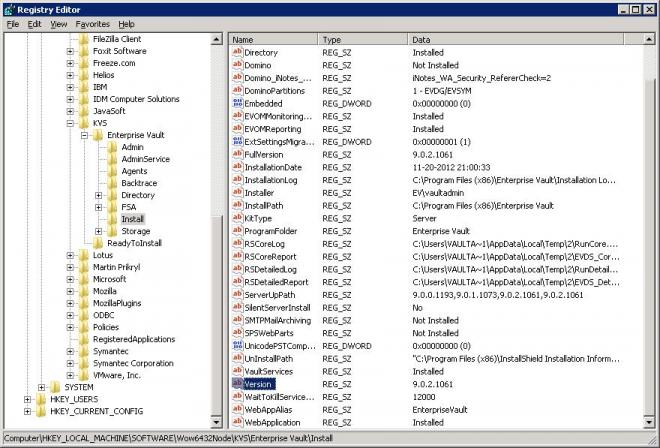Click the DWORD icon beside UnicodePSTComp value

click(237, 346)
